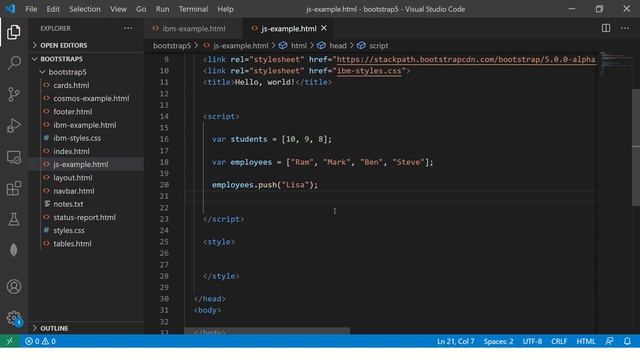Click the editor vertical scrollbar
Viewport: 640px width, 360px height.
[636, 147]
